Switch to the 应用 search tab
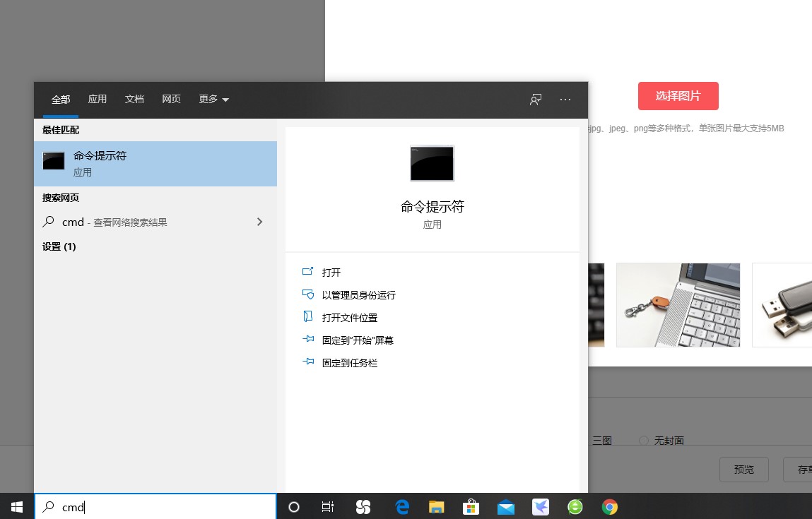Image resolution: width=812 pixels, height=519 pixels. pyautogui.click(x=98, y=99)
